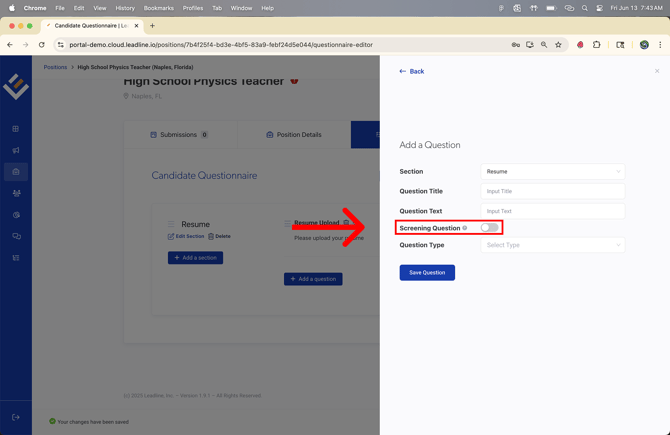Click the Screening Question info icon
Screen dimensions: 670x435
(x=464, y=228)
